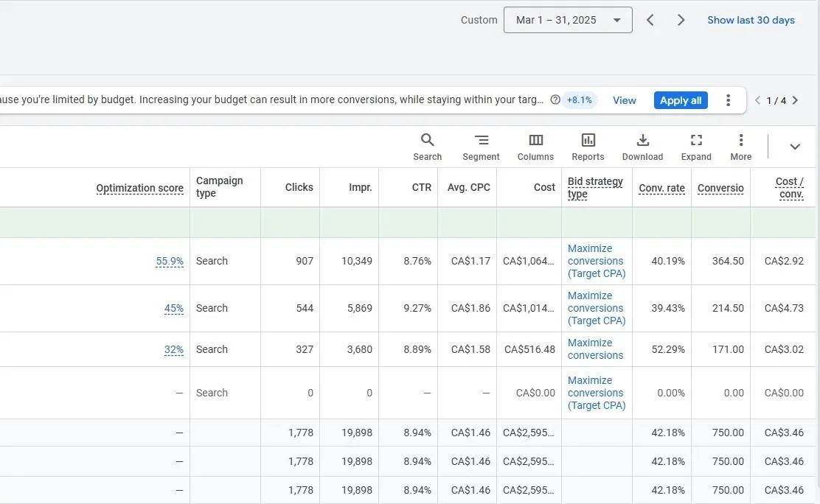The width and height of the screenshot is (820, 504).
Task: Open the Columns selector
Action: coord(535,147)
